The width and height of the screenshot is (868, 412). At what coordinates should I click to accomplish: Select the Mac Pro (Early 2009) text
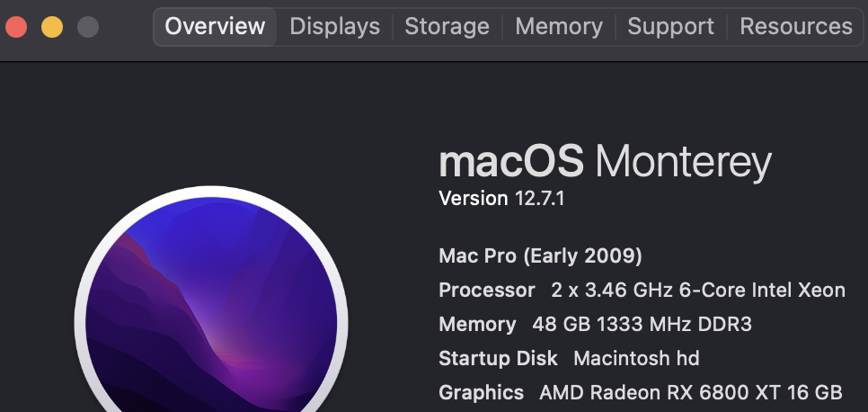point(540,256)
